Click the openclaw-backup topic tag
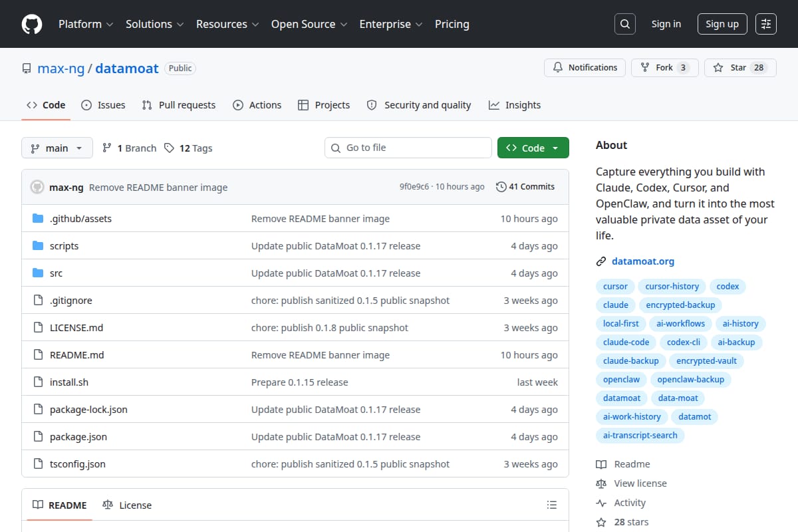Image resolution: width=798 pixels, height=532 pixels. [691, 380]
